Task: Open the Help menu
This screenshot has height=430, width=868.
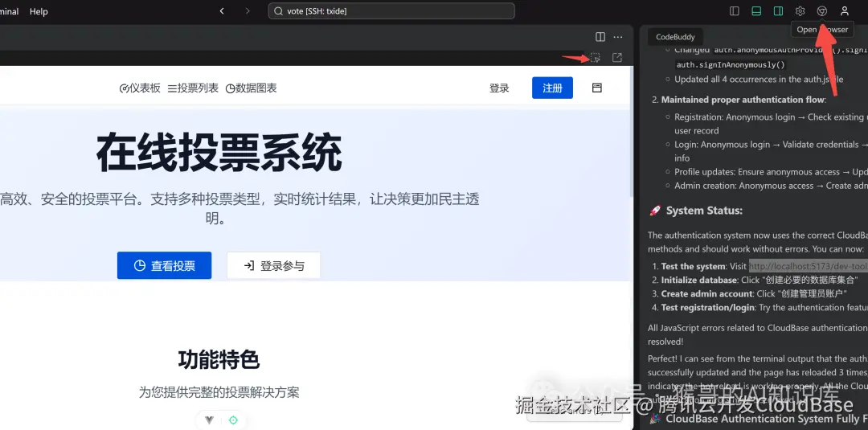Action: (x=39, y=11)
